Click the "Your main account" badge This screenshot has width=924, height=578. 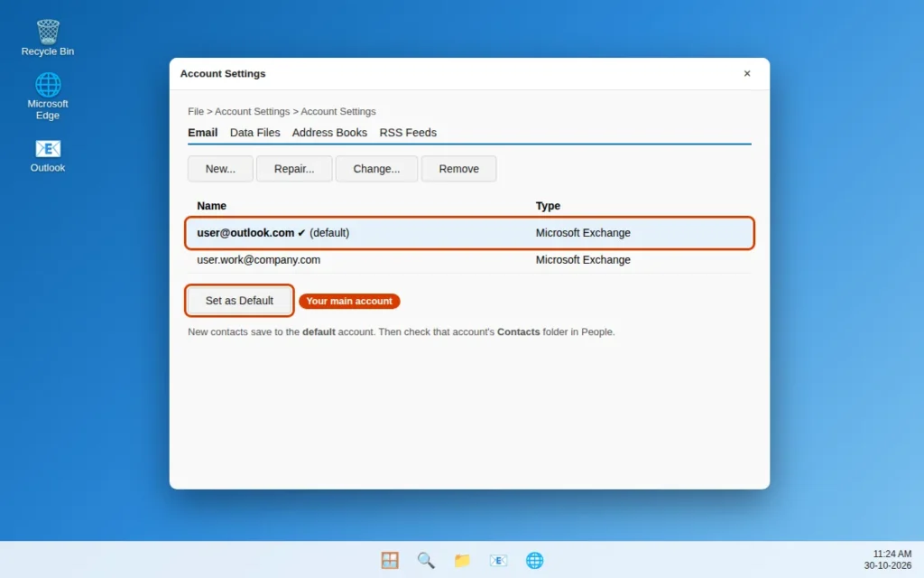[349, 301]
